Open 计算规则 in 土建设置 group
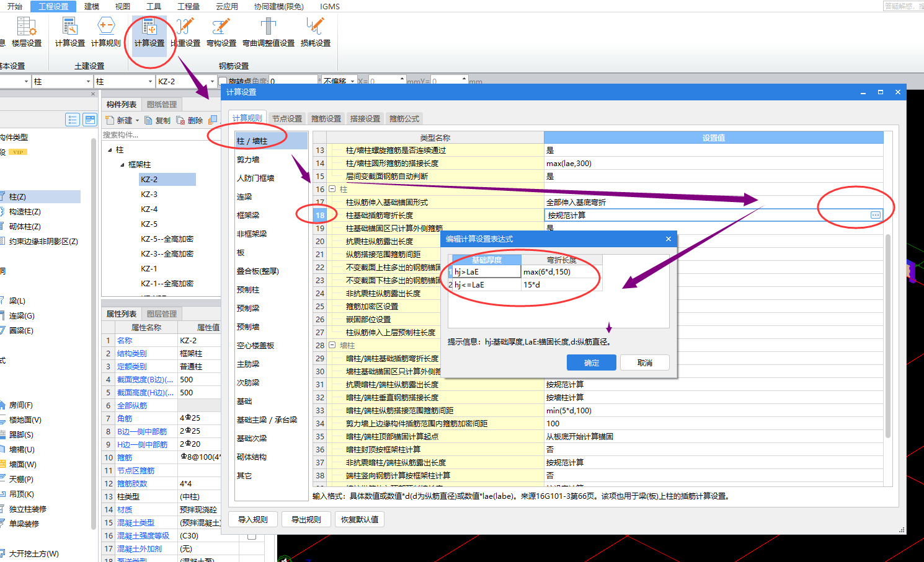 106,32
